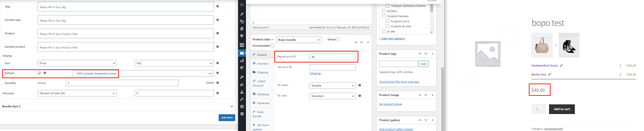The image size is (644, 131).
Task: Open Users person icon in sidebar
Action: click(x=242, y=92)
